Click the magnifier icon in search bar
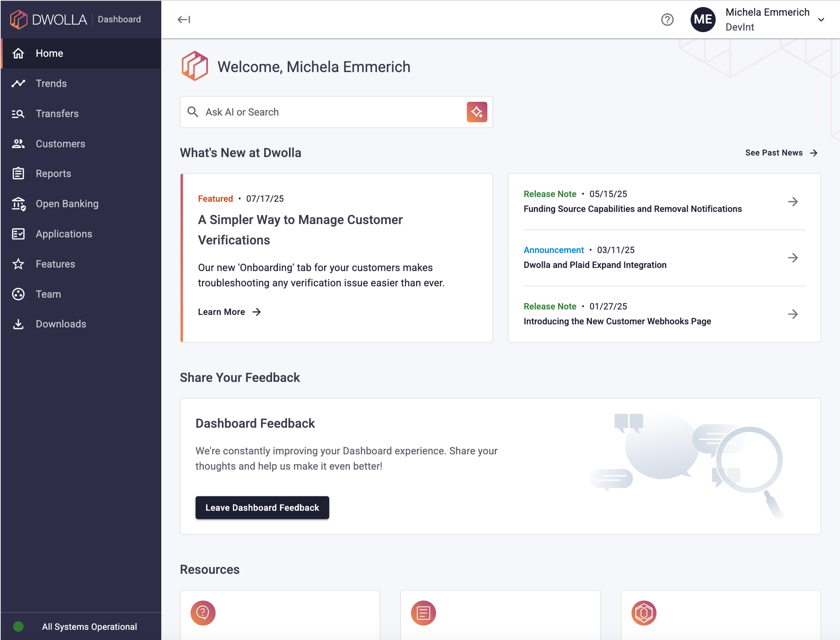840x640 pixels. tap(193, 112)
